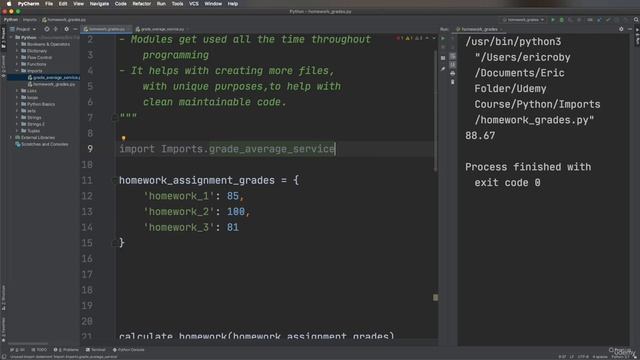The width and height of the screenshot is (640, 360).
Task: Toggle fold at the line 11 dictionary
Action: (115, 180)
